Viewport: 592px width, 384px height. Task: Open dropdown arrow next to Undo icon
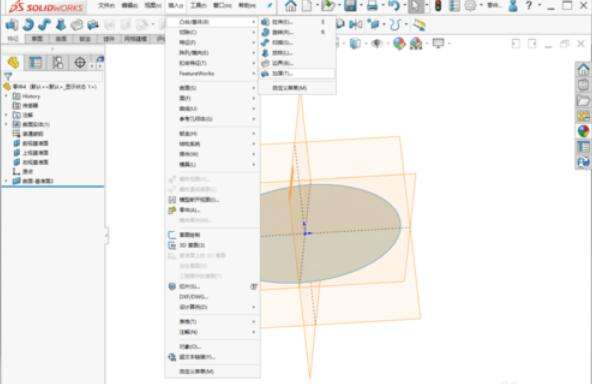click(x=404, y=6)
